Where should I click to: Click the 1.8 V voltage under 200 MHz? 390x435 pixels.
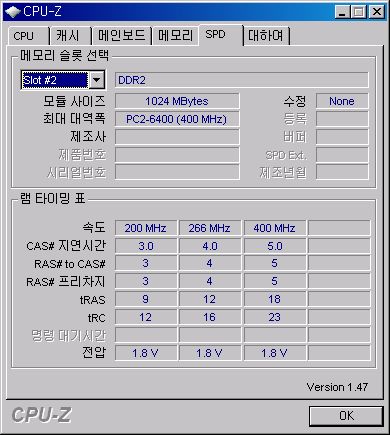[x=146, y=353]
